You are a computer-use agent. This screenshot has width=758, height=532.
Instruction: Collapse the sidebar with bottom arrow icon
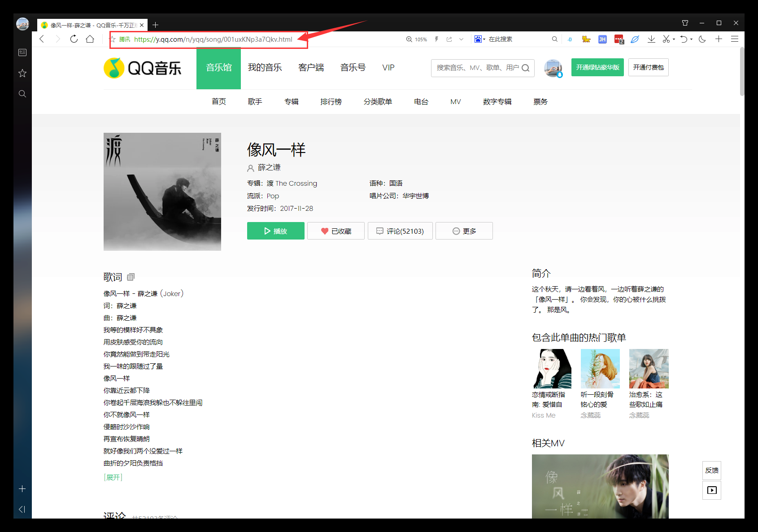click(x=22, y=509)
